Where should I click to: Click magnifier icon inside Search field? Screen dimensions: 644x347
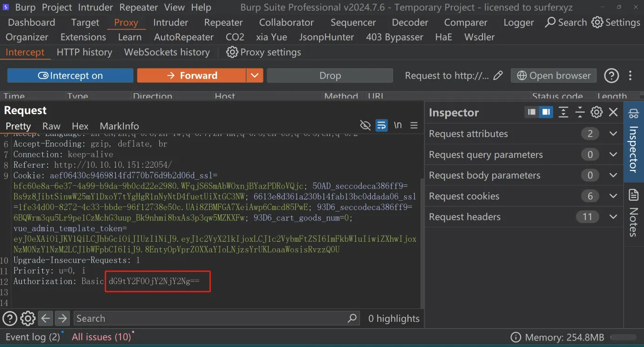(352, 319)
